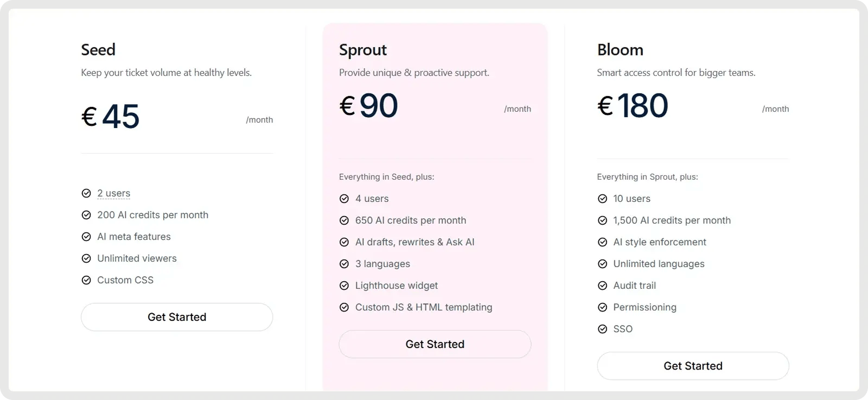Click the checkmark icon next to "Lighthouse widget"
868x400 pixels.
(344, 285)
